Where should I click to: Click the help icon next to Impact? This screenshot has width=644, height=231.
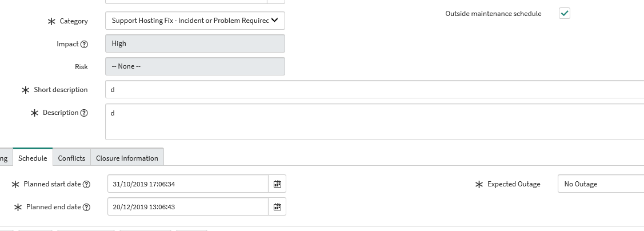pyautogui.click(x=84, y=44)
